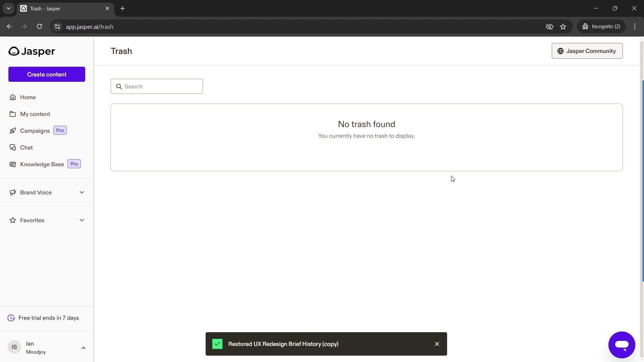Open the Chat section
Image resolution: width=644 pixels, height=362 pixels.
26,147
